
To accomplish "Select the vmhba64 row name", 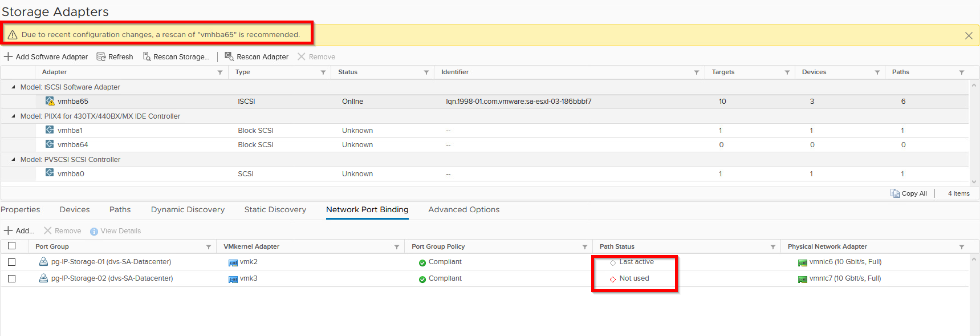I will point(73,145).
